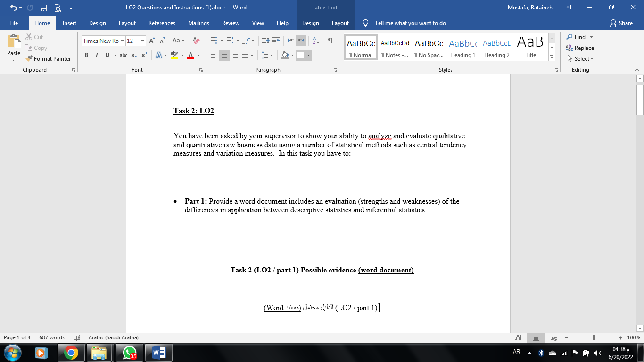The image size is (644, 362).
Task: Apply subscript formatting
Action: 133,55
